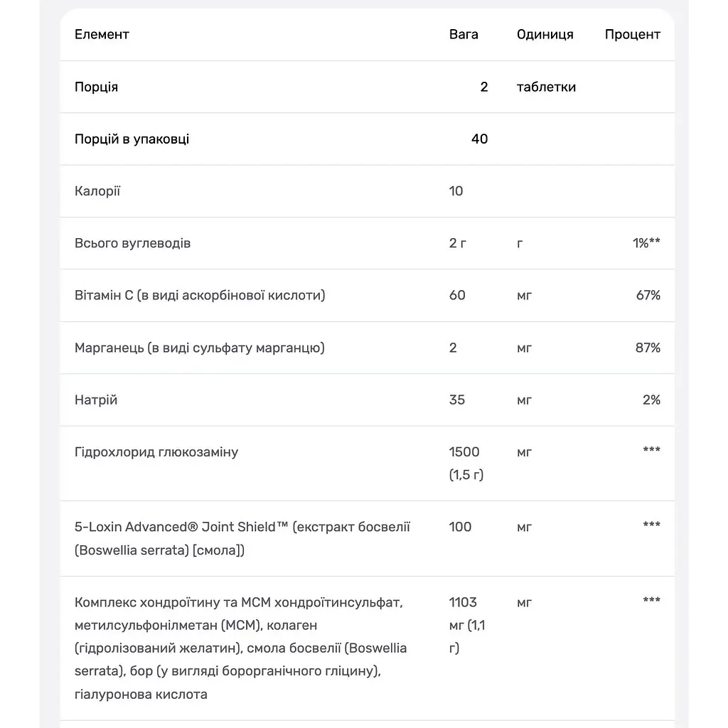Select the Всього вуглеводів row label

[x=132, y=243]
